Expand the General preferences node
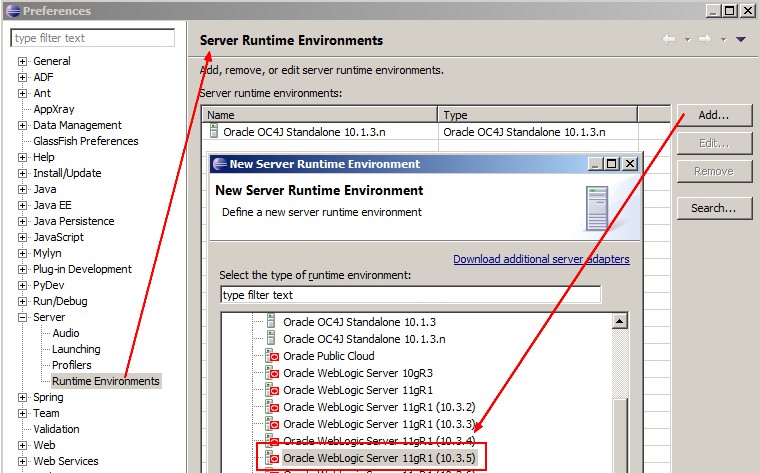The image size is (760, 473). [22, 61]
